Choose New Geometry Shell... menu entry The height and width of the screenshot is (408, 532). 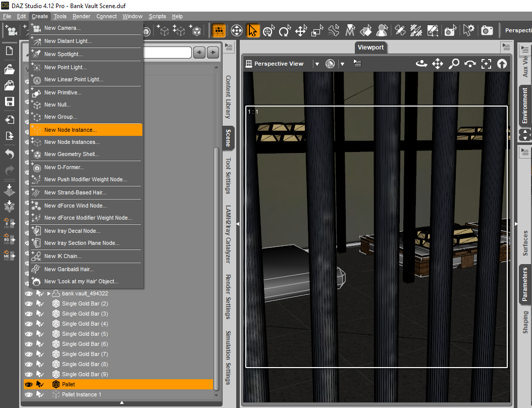[86, 154]
